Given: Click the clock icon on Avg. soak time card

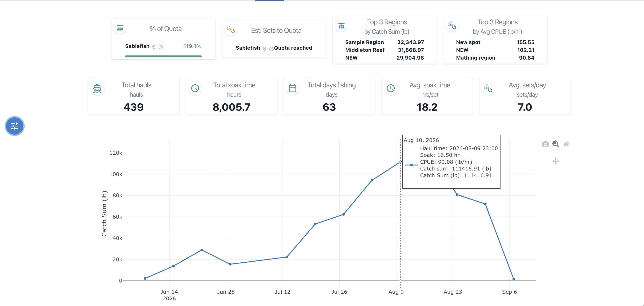Looking at the screenshot, I should tap(391, 88).
